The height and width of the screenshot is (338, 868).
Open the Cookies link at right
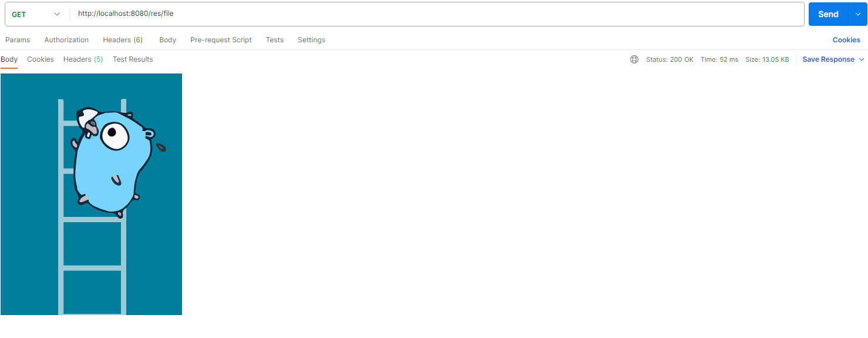[846, 40]
